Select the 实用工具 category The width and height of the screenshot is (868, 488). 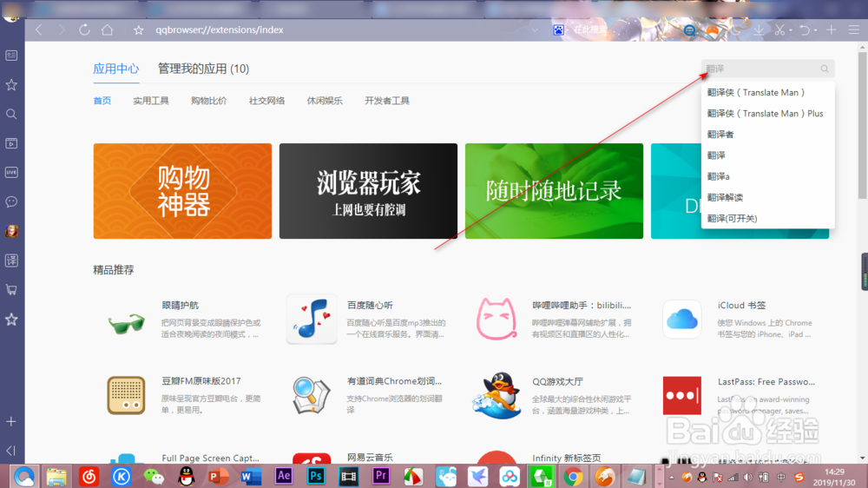(150, 101)
